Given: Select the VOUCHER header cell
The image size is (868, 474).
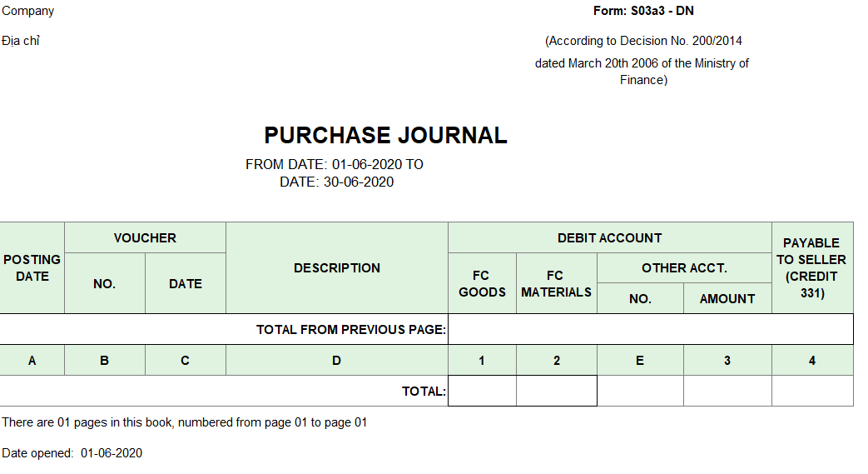Looking at the screenshot, I should [145, 237].
